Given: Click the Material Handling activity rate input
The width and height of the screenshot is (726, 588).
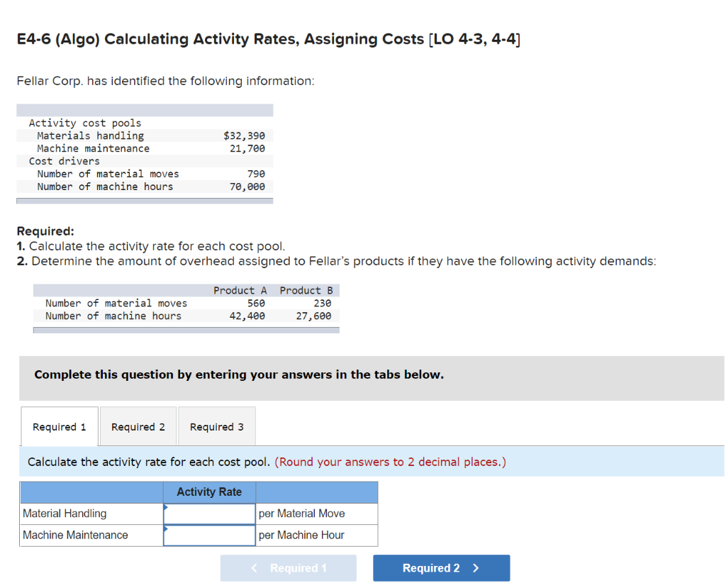Looking at the screenshot, I should (208, 514).
